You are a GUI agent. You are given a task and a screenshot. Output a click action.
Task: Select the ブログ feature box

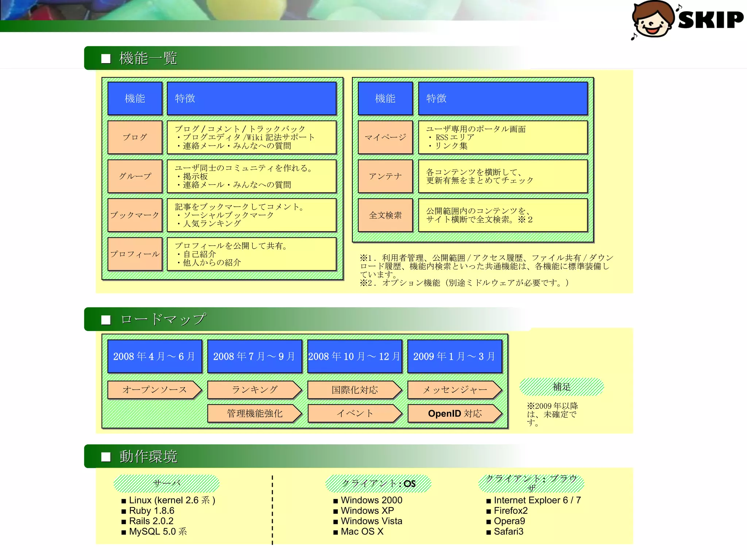135,137
